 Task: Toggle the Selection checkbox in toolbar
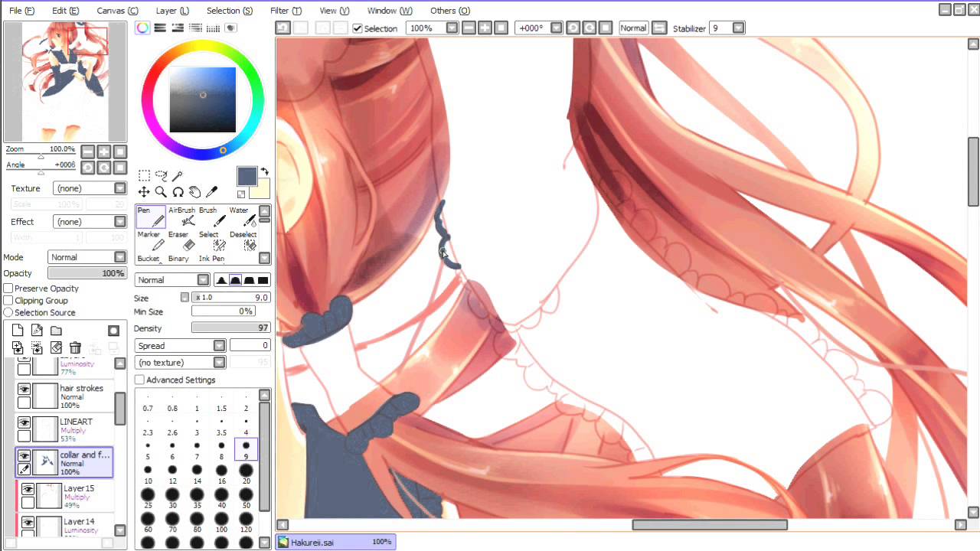357,28
